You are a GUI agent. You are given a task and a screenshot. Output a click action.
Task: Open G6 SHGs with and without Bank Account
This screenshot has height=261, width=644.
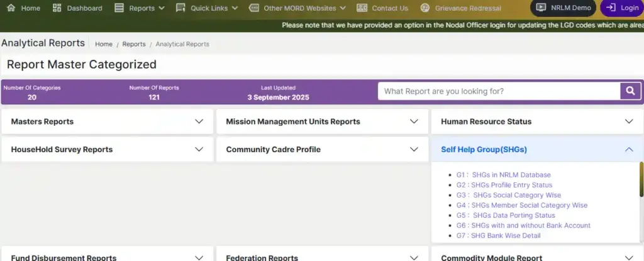point(523,225)
